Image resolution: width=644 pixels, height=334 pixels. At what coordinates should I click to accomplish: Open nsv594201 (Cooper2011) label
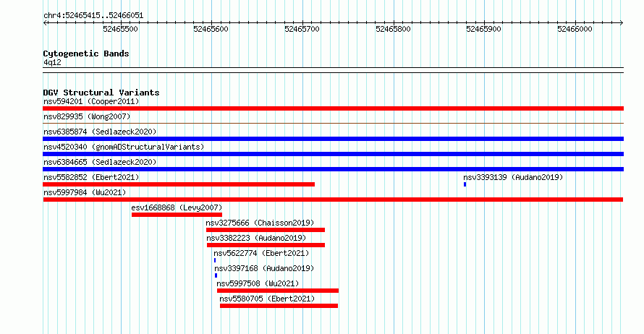(91, 101)
